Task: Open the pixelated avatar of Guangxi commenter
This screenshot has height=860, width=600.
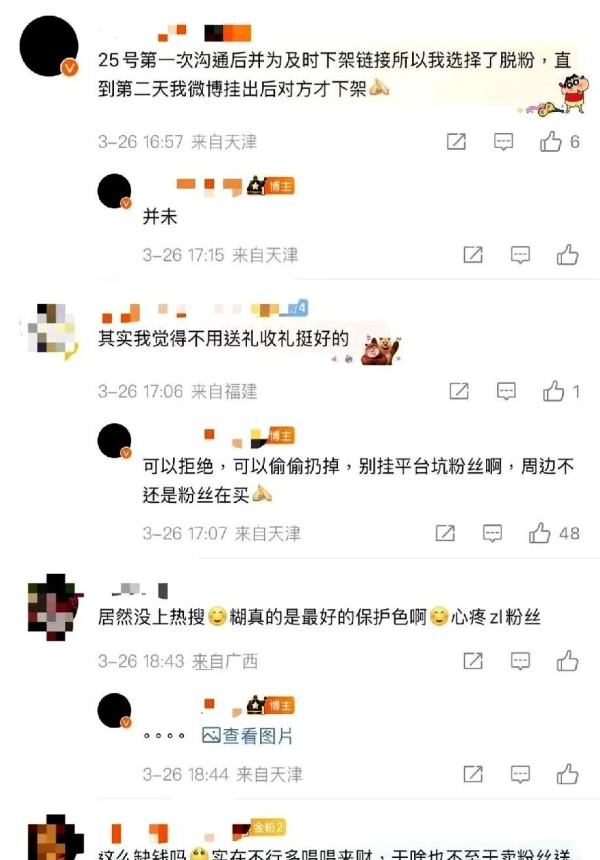Action: pyautogui.click(x=55, y=607)
